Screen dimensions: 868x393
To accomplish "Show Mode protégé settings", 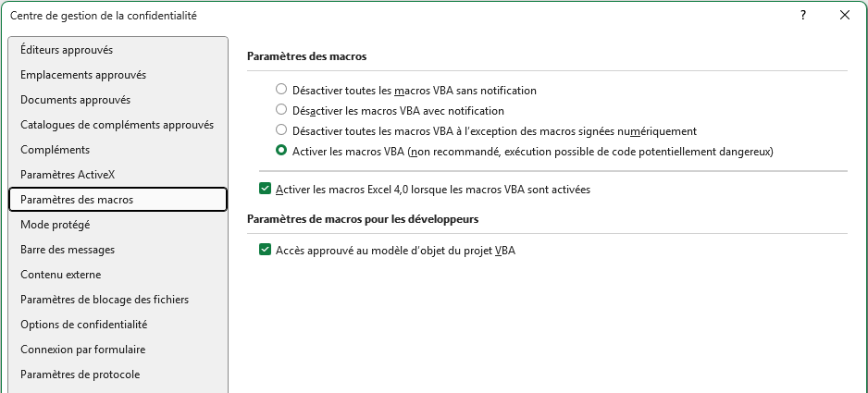I will coord(55,225).
